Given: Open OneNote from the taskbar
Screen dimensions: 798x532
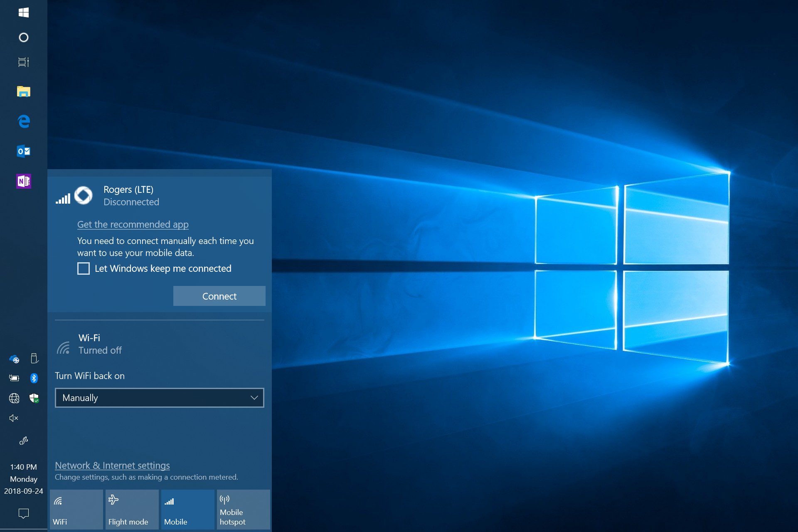Looking at the screenshot, I should click(24, 181).
